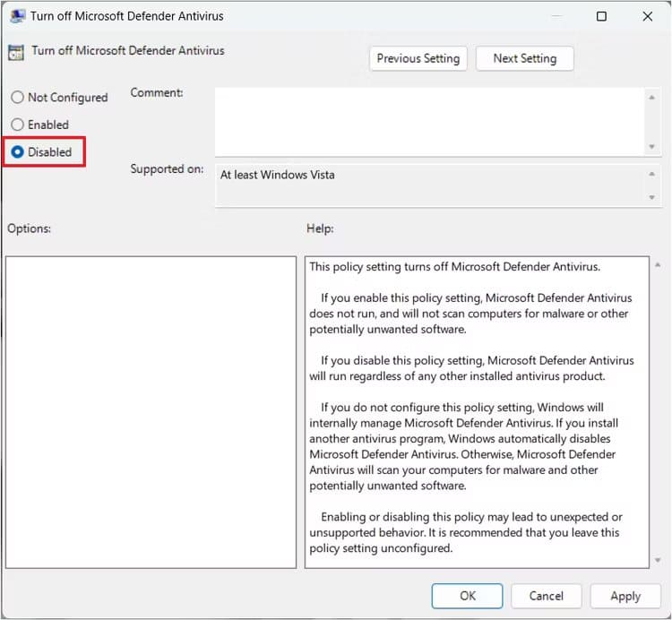The width and height of the screenshot is (672, 620).
Task: Apply the policy setting
Action: (625, 596)
